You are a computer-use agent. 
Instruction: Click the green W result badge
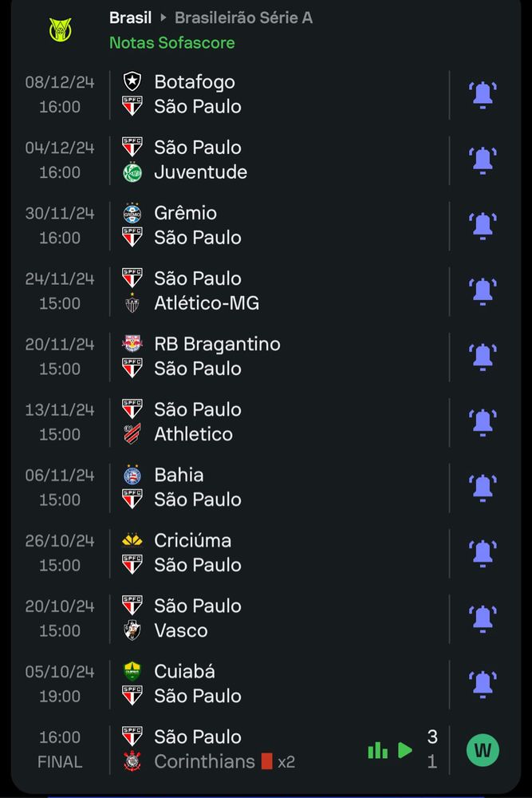click(483, 750)
